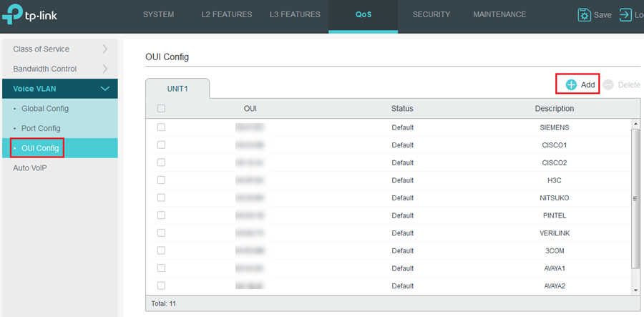This screenshot has height=317, width=644.
Task: Switch to the SECURITY menu
Action: tap(431, 15)
